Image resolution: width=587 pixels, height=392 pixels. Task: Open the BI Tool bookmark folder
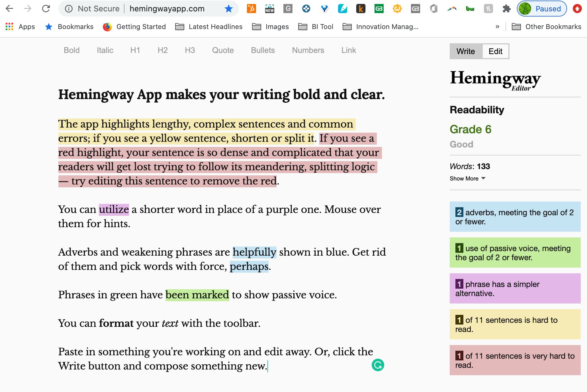click(x=316, y=27)
